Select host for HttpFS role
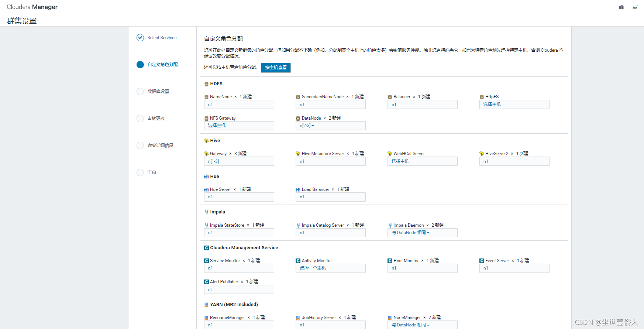Viewport: 644px width, 329px height. coord(514,104)
